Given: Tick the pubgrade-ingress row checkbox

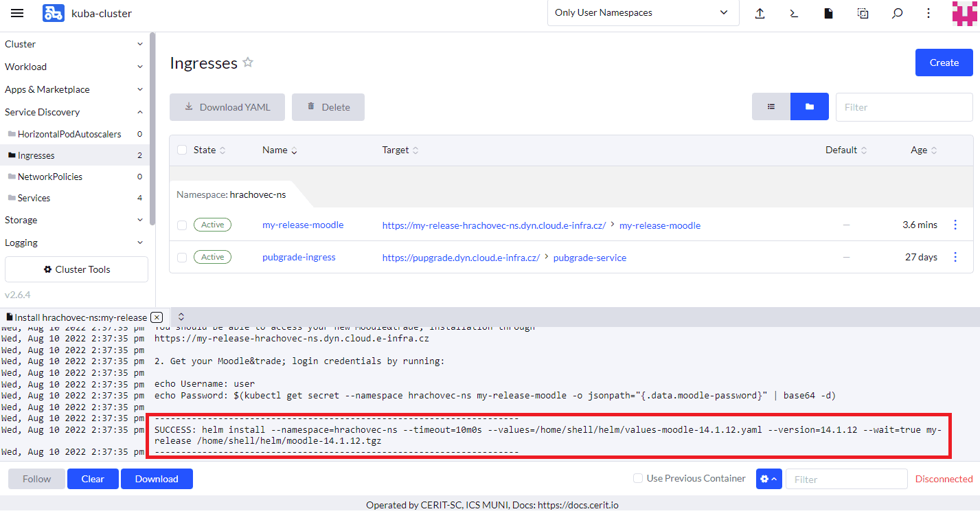Looking at the screenshot, I should [x=182, y=257].
